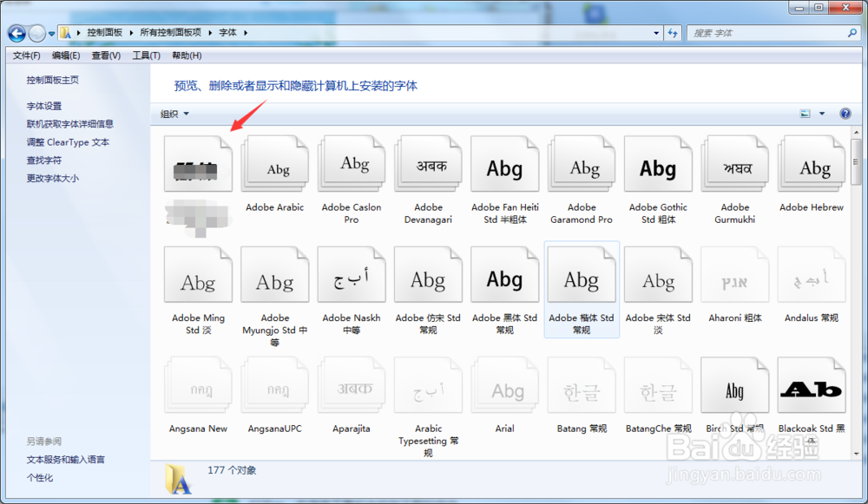Viewport: 868px width, 504px height.
Task: Select the Angsana New font icon
Action: click(198, 386)
